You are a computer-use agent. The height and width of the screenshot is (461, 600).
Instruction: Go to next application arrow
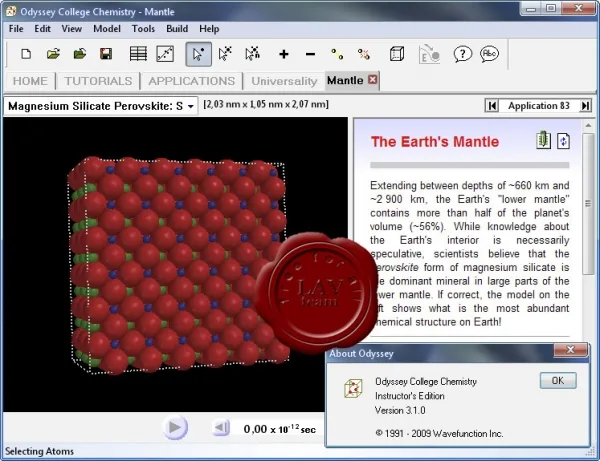pos(585,106)
